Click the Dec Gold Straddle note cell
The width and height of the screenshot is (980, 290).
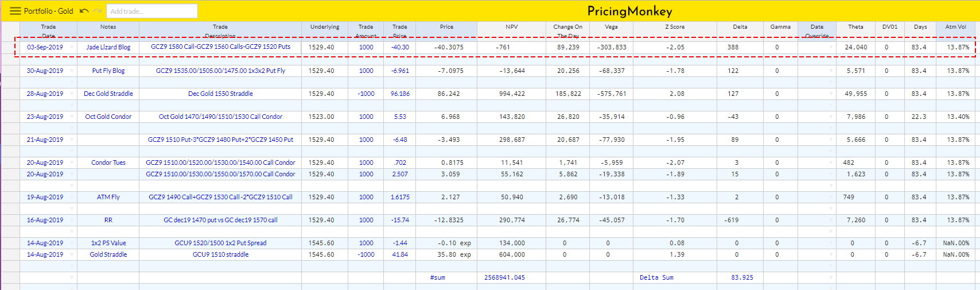pos(108,94)
